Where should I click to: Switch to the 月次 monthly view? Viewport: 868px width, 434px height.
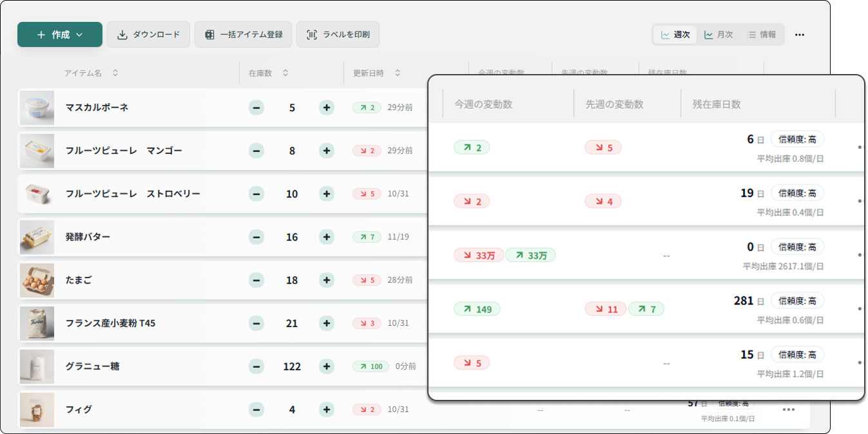click(718, 35)
